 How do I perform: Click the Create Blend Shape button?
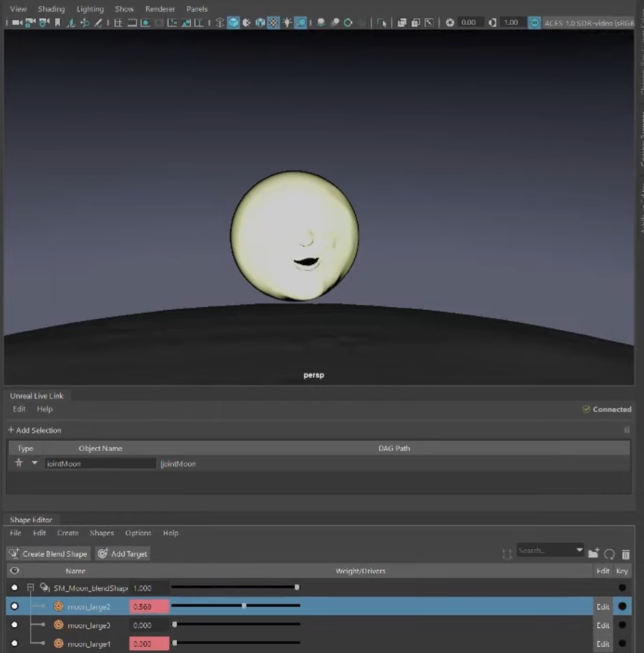pos(48,553)
